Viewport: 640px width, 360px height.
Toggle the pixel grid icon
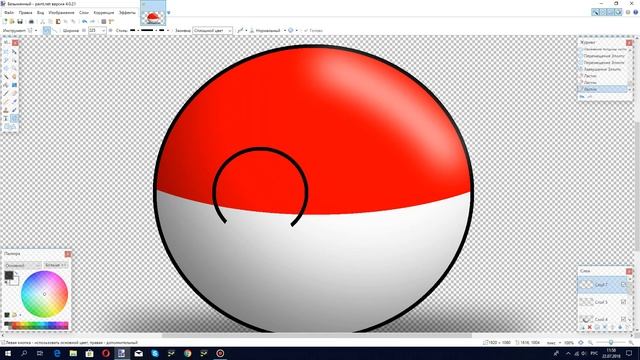pos(104,21)
